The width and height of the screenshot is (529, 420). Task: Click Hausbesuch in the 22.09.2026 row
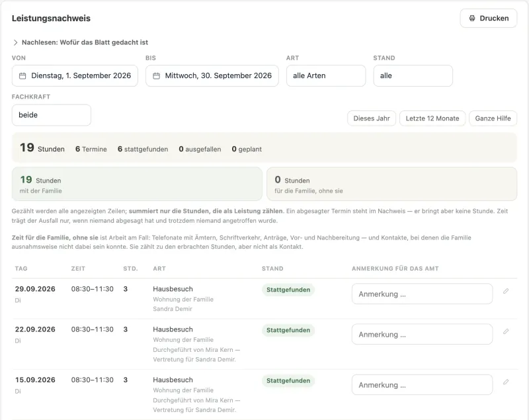tap(173, 329)
